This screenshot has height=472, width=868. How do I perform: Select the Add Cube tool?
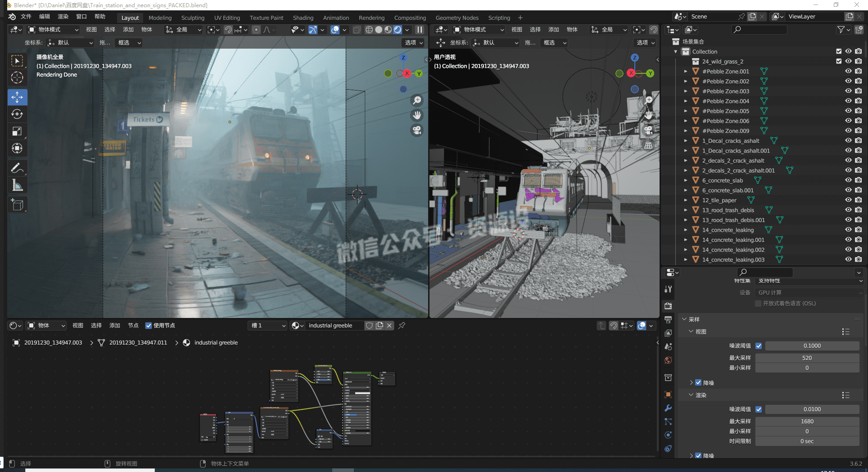[17, 205]
